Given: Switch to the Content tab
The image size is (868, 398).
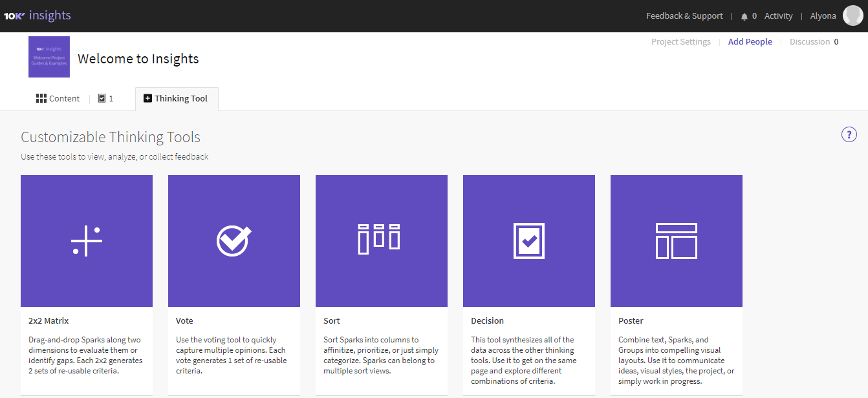Looking at the screenshot, I should pos(58,98).
